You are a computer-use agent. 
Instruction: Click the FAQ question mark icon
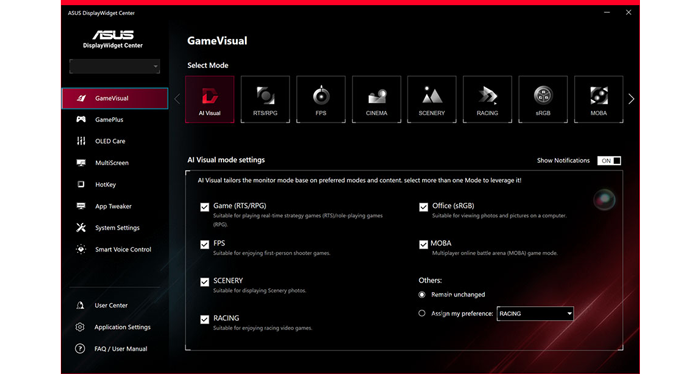click(80, 349)
